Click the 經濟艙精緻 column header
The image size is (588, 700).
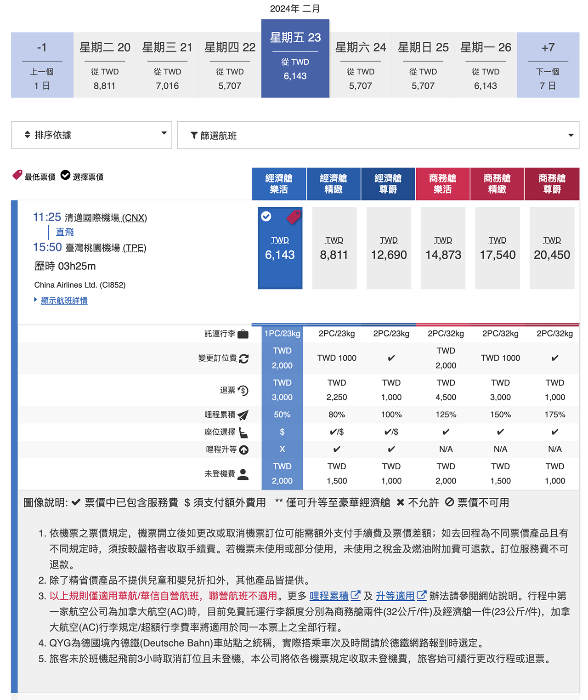point(334,184)
